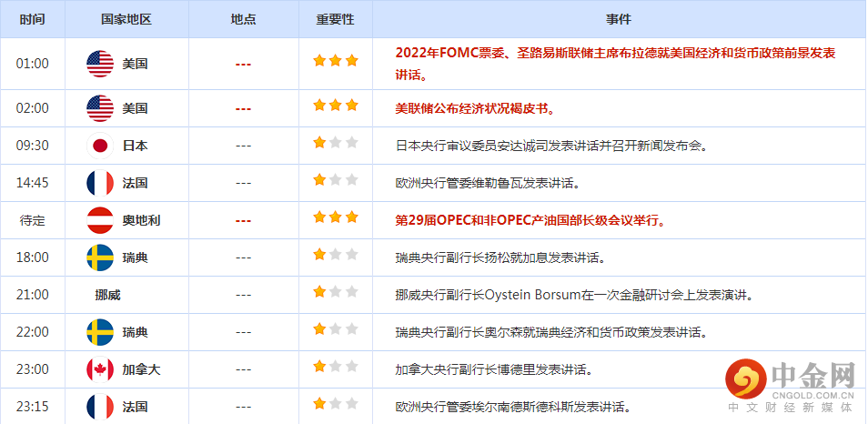This screenshot has width=868, height=424.
Task: Click the Canada flag in the 23:00 row
Action: [100, 369]
